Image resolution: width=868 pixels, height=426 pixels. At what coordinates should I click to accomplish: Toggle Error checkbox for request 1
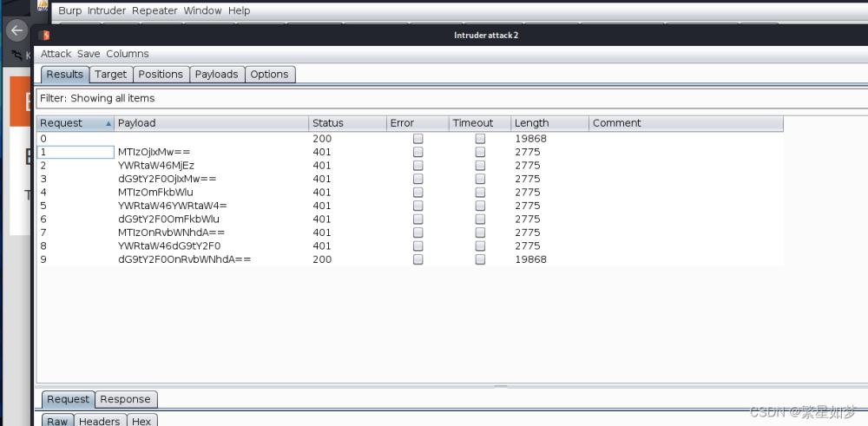418,152
